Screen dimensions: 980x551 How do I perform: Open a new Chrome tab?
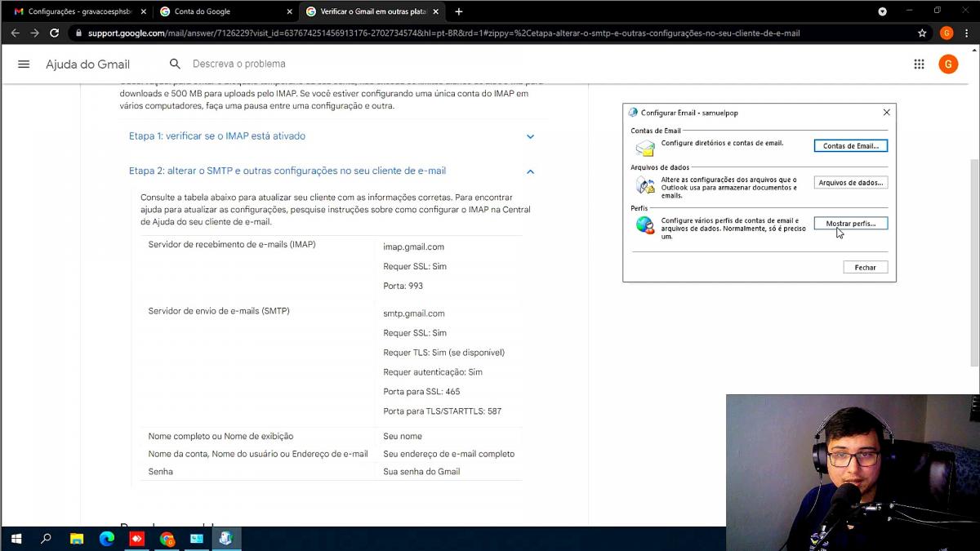coord(459,11)
